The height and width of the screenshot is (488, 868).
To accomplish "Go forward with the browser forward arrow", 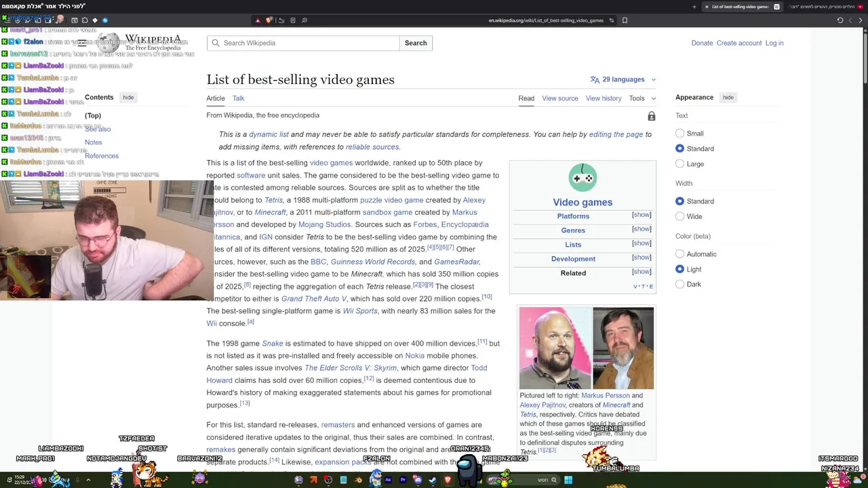I will coord(850,20).
